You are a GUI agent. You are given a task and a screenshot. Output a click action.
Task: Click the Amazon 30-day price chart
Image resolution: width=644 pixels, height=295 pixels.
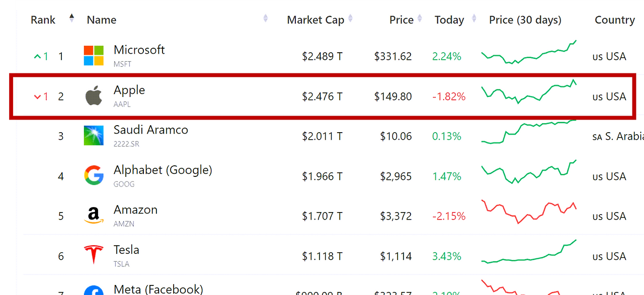tap(529, 212)
